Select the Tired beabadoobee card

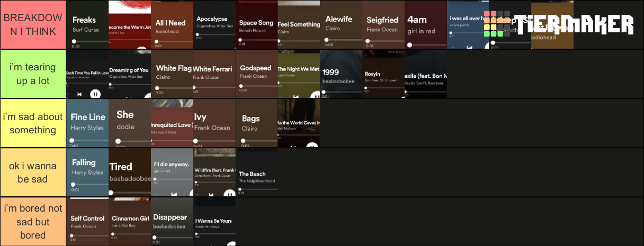[x=130, y=172]
